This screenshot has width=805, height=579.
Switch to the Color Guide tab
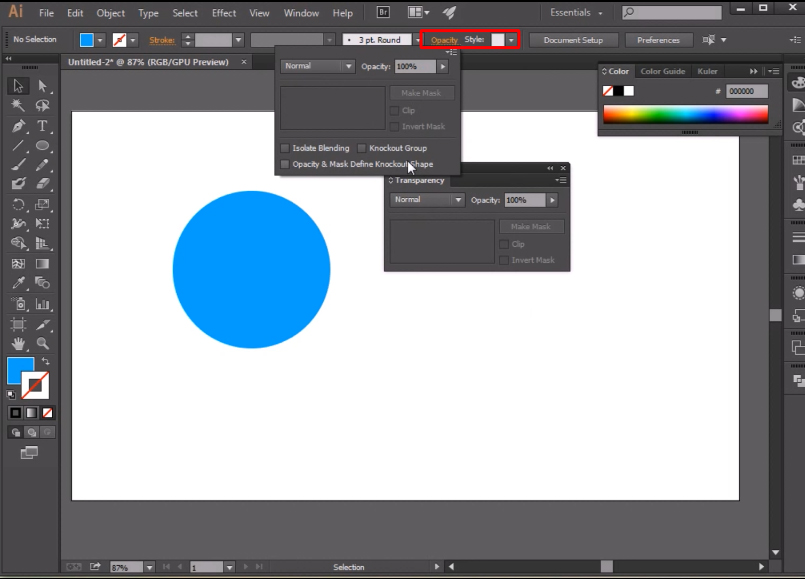(x=663, y=71)
